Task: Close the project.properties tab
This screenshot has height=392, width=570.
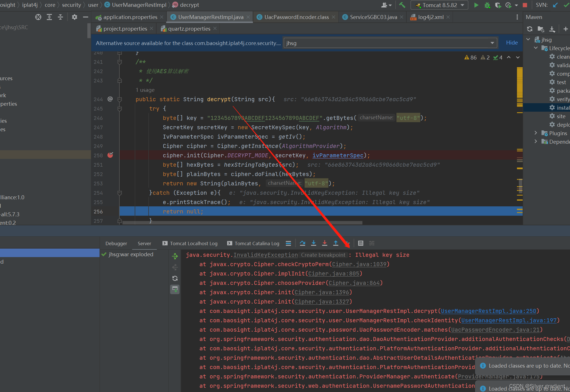Action: 151,29
